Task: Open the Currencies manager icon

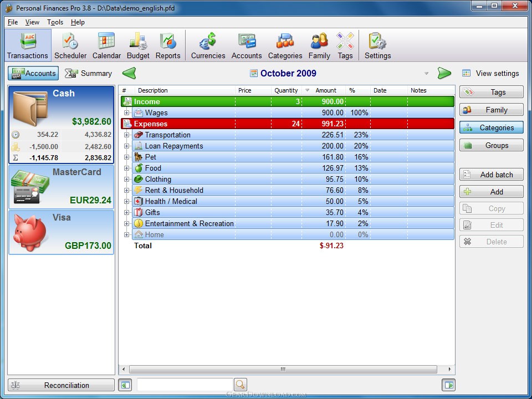Action: [208, 45]
